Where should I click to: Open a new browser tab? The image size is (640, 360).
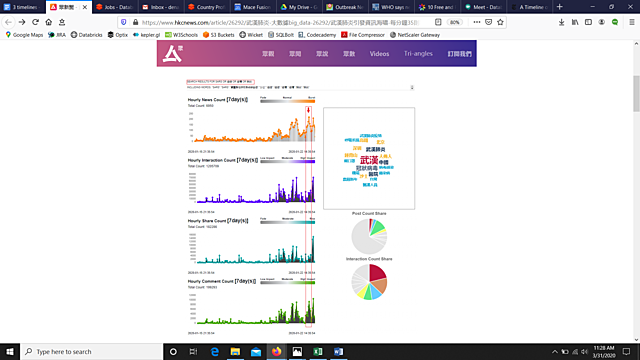560,7
